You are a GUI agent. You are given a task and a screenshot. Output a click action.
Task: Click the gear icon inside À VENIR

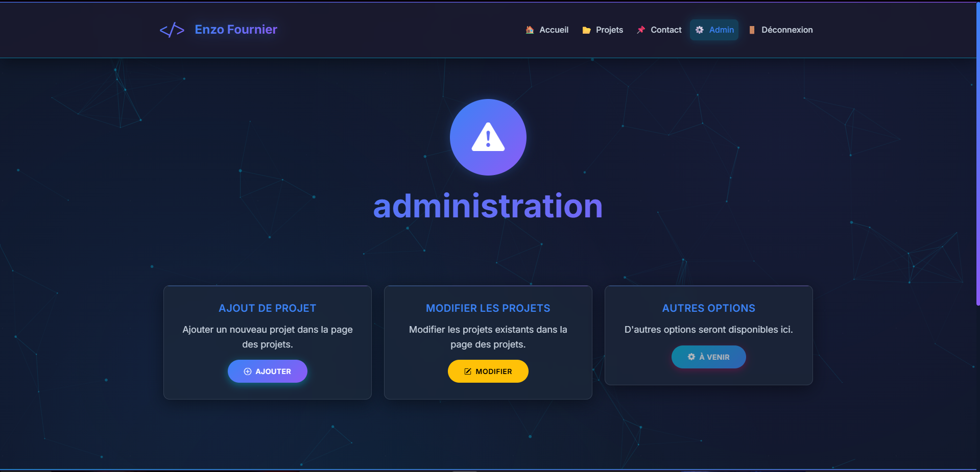click(x=691, y=357)
